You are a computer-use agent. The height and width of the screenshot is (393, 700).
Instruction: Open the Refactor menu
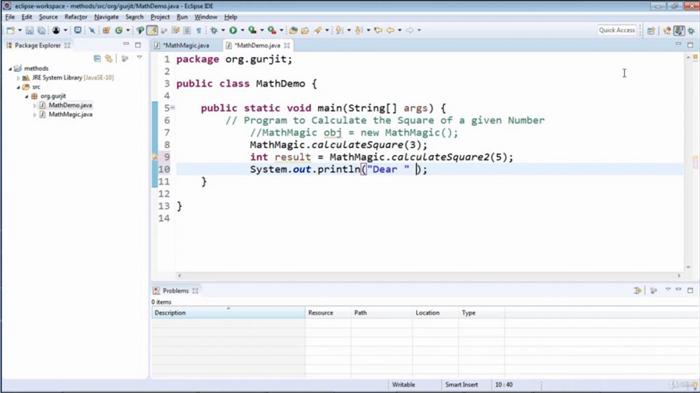tap(76, 17)
